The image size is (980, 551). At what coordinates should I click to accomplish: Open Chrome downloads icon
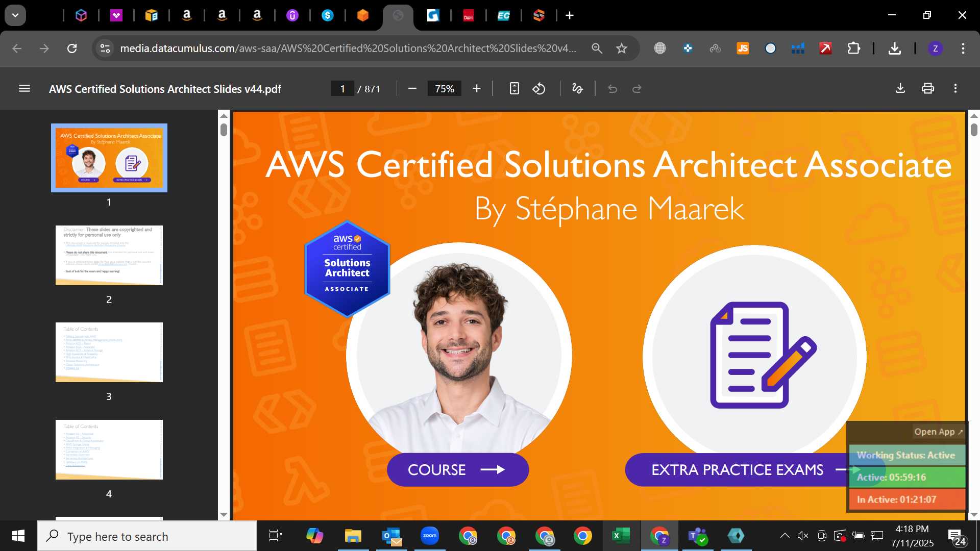(x=894, y=48)
